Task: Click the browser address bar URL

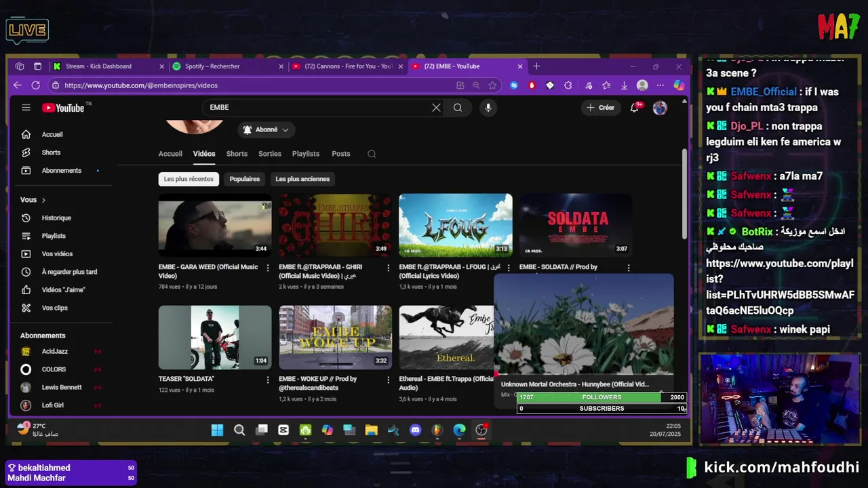Action: point(141,85)
